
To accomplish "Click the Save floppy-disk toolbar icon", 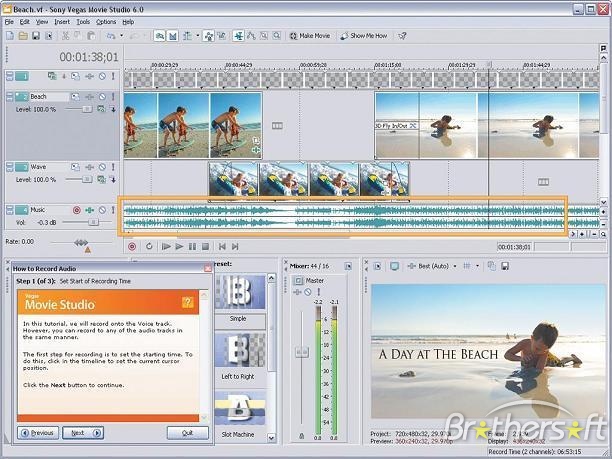I will click(36, 36).
